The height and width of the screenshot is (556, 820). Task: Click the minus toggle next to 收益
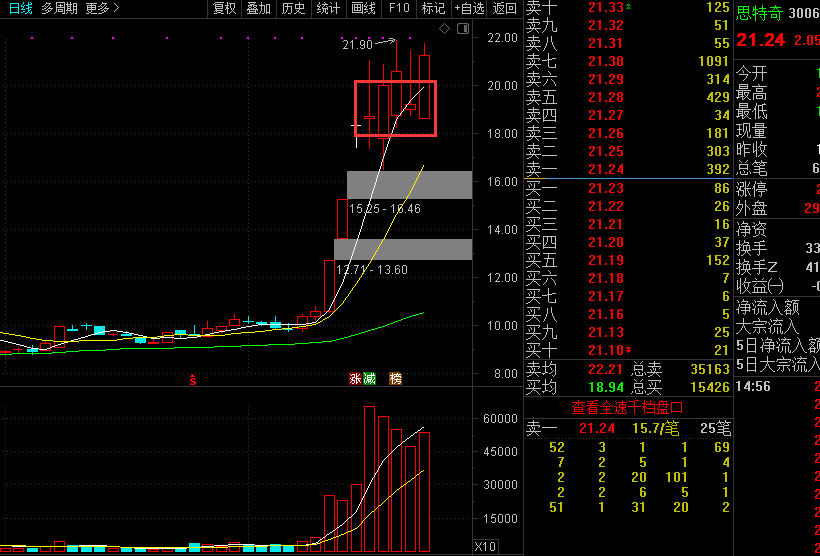[x=776, y=287]
